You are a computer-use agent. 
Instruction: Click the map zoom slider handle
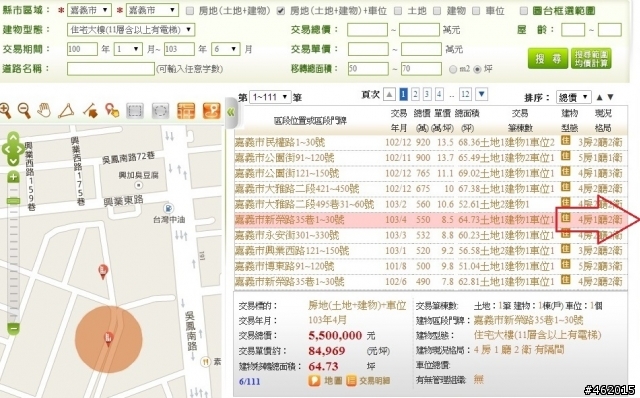[13, 201]
